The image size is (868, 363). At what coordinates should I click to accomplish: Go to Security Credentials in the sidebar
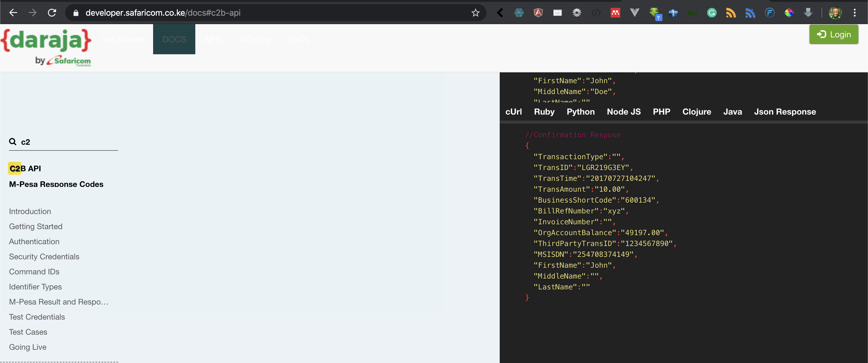click(44, 257)
